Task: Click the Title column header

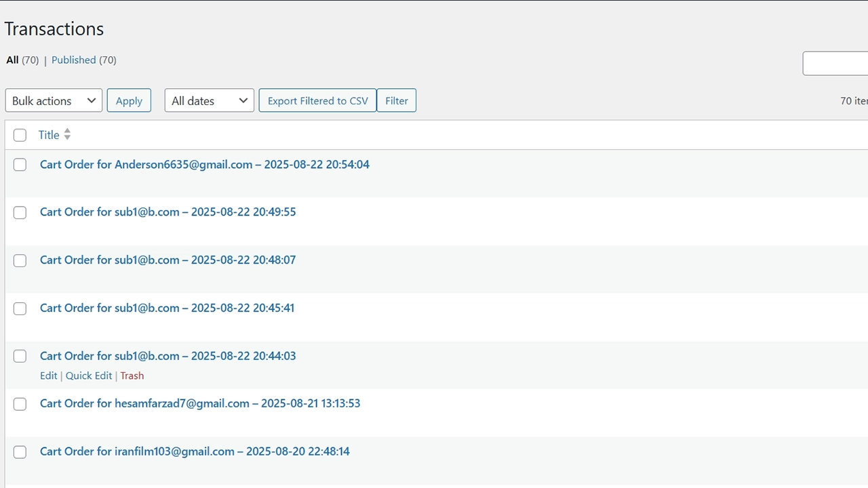Action: point(49,135)
